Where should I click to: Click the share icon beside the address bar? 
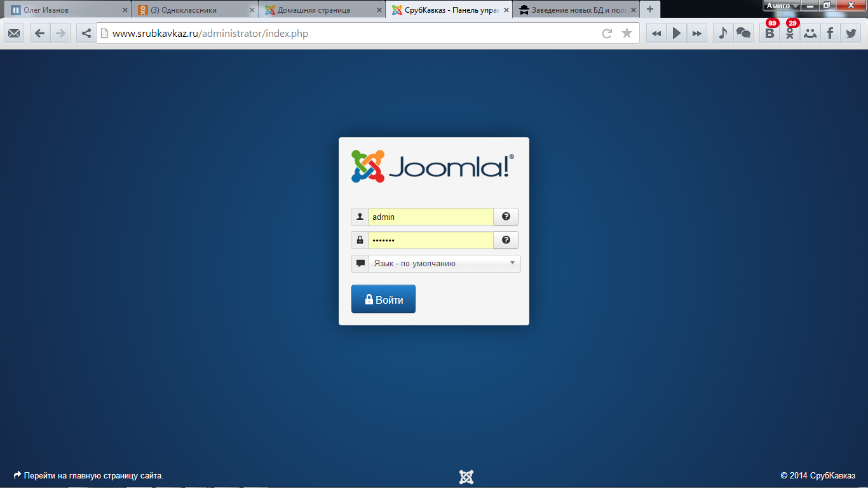tap(86, 34)
